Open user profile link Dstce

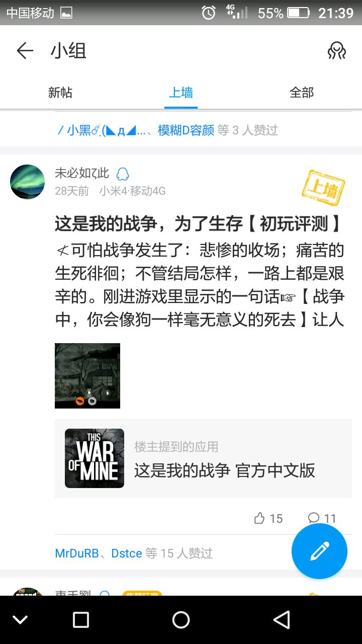tap(127, 553)
